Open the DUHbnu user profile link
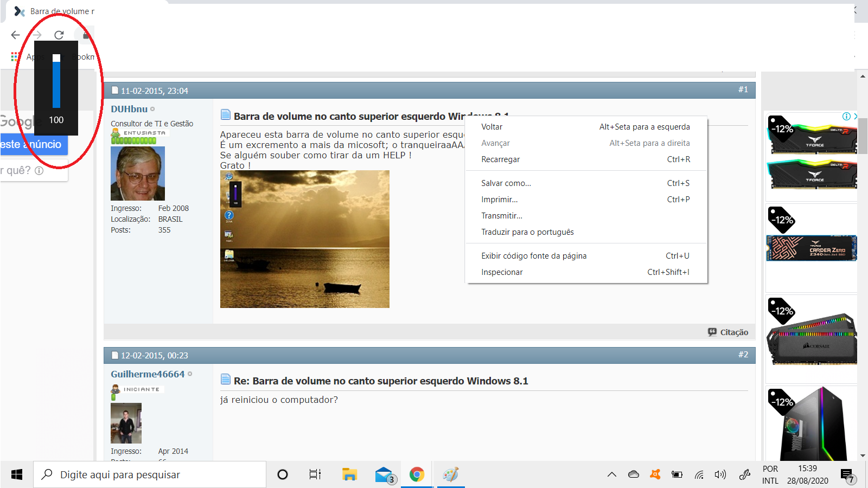 (x=129, y=109)
